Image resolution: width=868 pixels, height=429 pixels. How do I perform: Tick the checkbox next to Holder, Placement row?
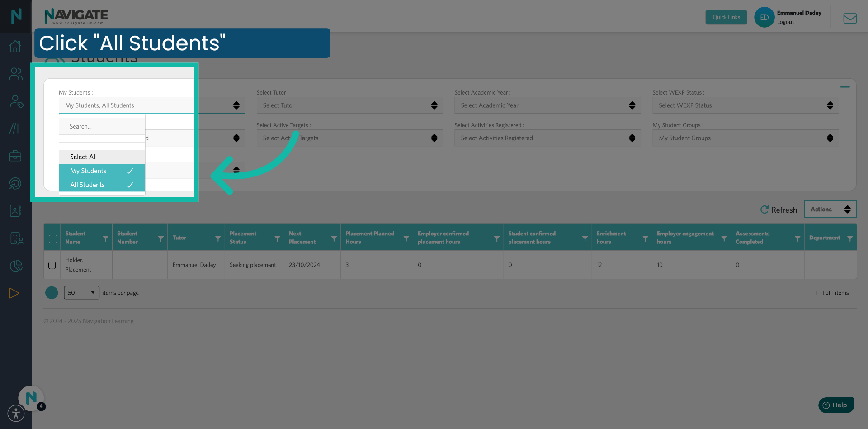pyautogui.click(x=52, y=265)
